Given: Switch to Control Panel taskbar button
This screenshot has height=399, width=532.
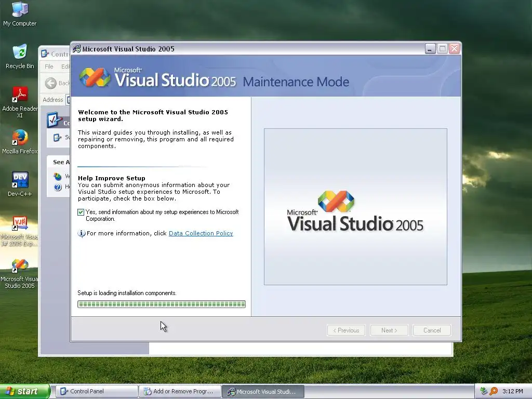Looking at the screenshot, I should click(97, 391).
